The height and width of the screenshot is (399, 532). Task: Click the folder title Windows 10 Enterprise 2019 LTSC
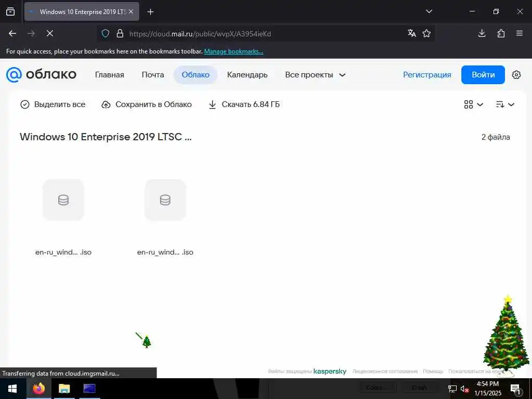[106, 137]
